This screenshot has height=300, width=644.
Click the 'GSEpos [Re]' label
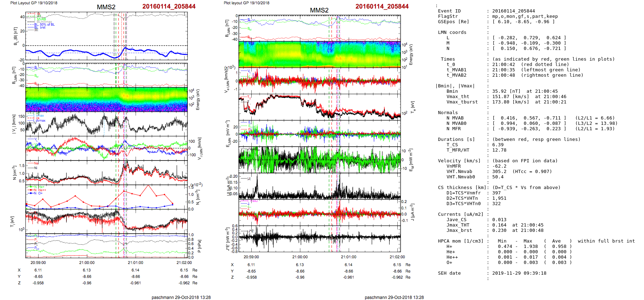tap(454, 22)
